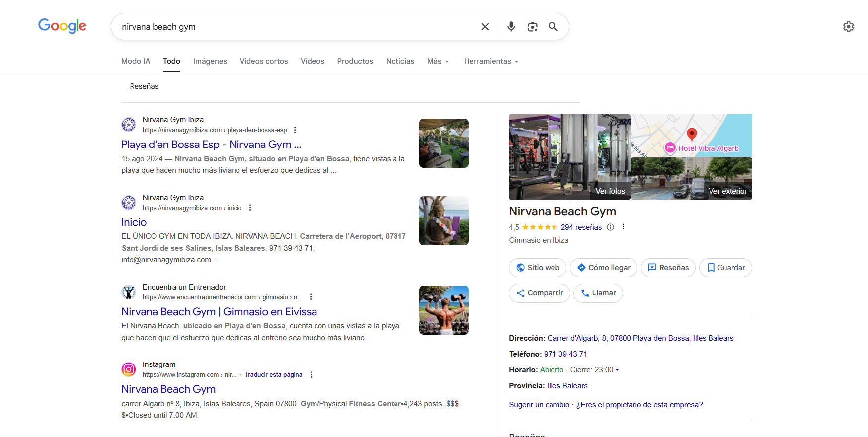Start voice search with microphone icon
The image size is (868, 437).
[511, 27]
